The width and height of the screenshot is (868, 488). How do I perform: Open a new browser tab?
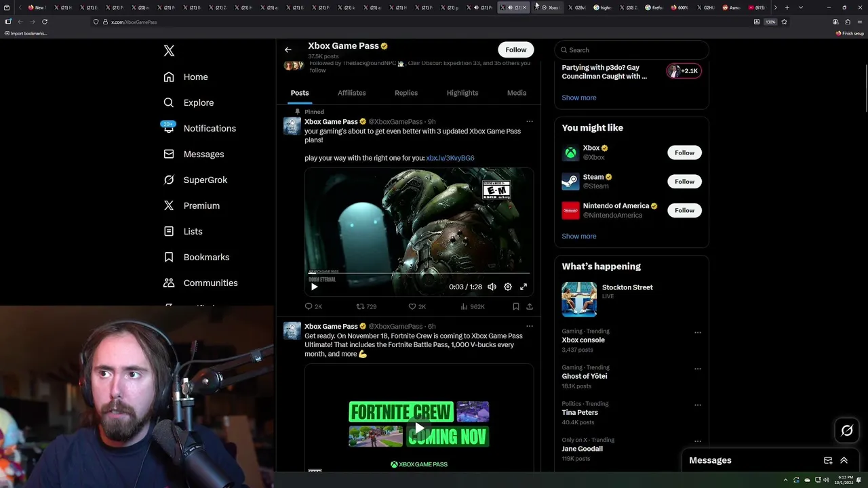[x=787, y=7]
